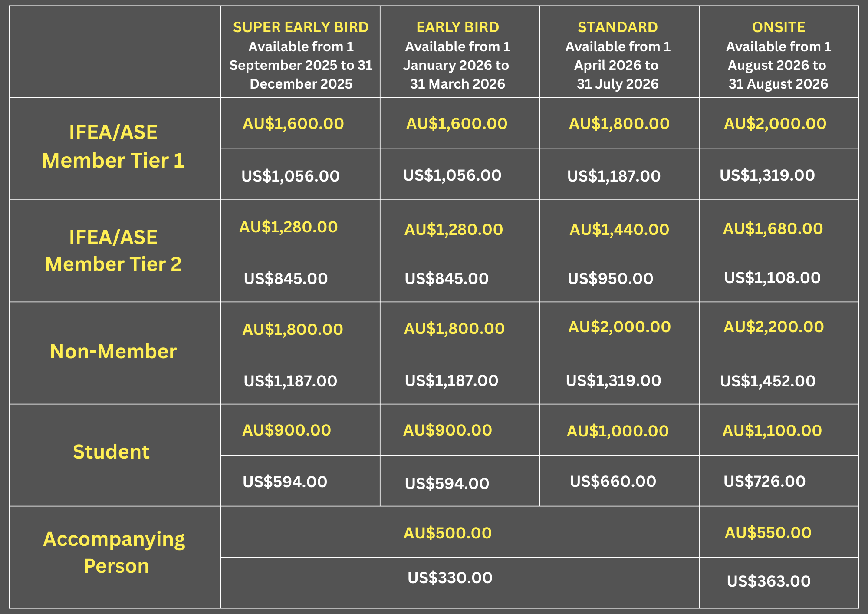Viewport: 868px width, 614px height.
Task: Click the Early Bird column header
Action: 457,27
